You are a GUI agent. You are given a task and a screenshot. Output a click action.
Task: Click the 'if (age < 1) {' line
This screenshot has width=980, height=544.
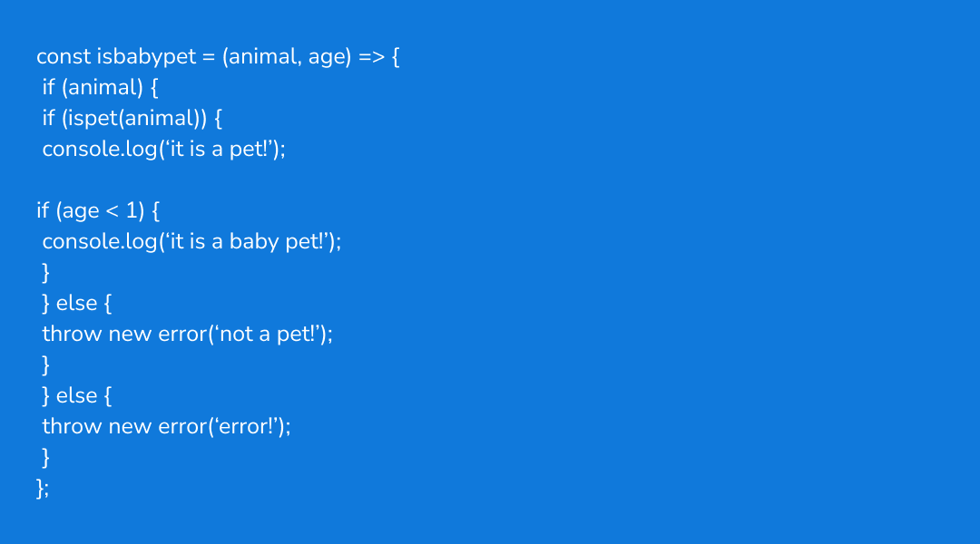98,210
